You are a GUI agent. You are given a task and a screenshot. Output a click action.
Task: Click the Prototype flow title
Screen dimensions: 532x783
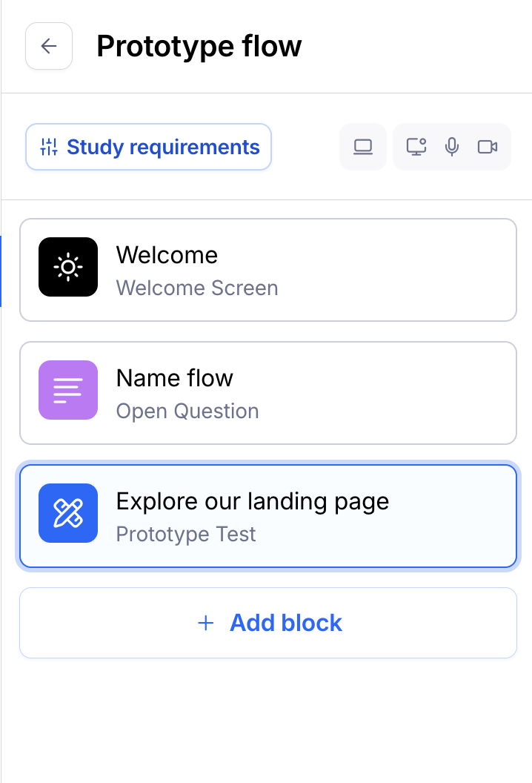coord(199,46)
